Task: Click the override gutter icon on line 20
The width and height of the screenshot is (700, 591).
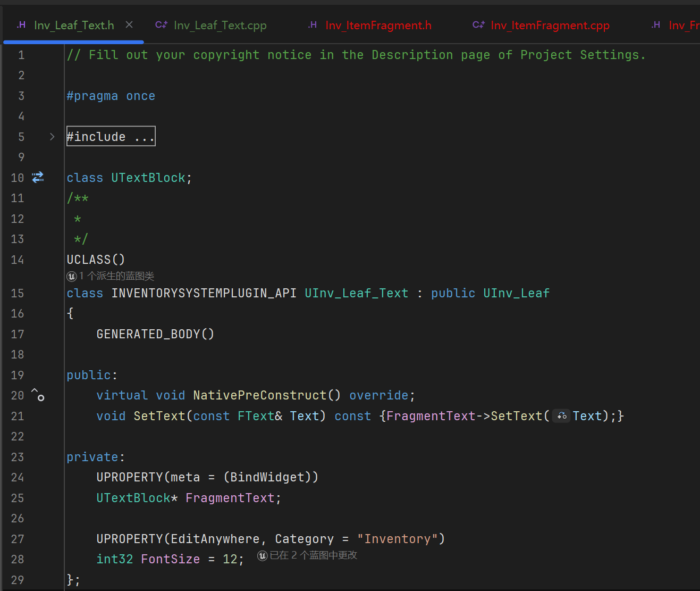Action: tap(38, 395)
